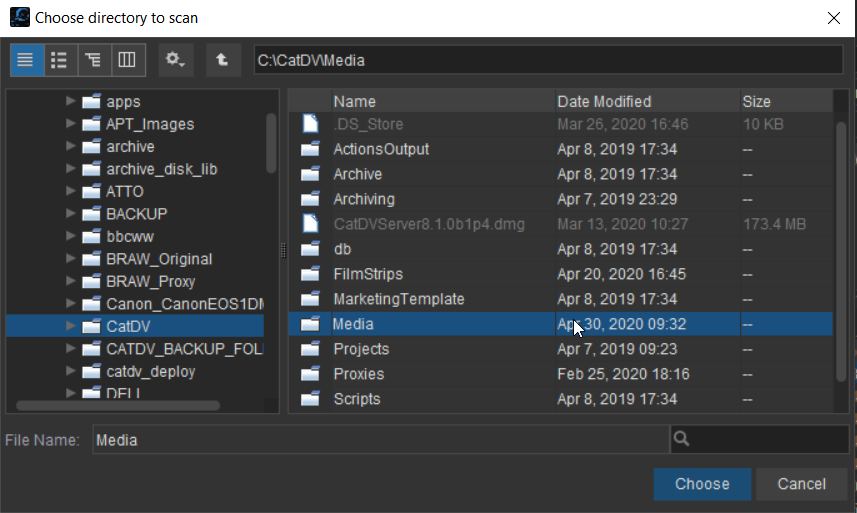Image resolution: width=857 pixels, height=513 pixels.
Task: Click the folder tree horizontal scrollbar
Action: click(x=118, y=405)
